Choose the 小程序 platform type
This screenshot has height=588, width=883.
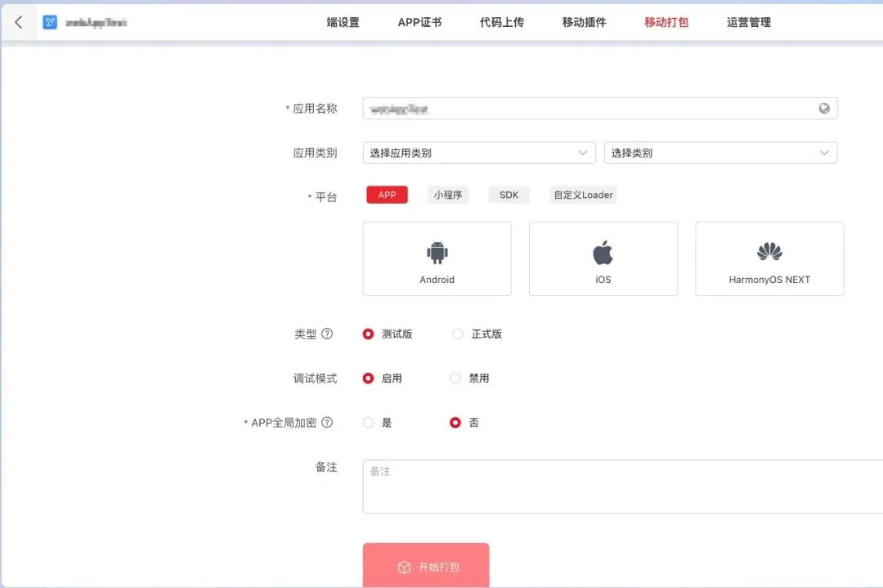448,195
